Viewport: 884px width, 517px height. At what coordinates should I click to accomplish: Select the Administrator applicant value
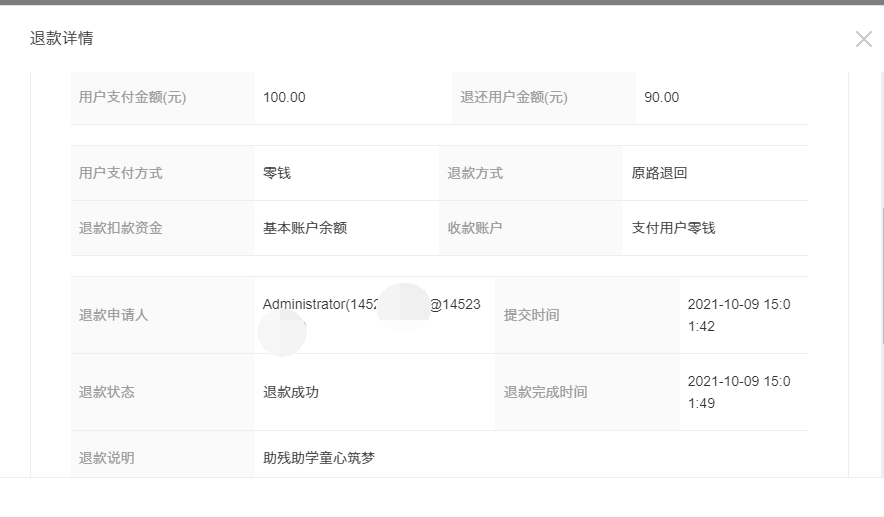coord(372,315)
